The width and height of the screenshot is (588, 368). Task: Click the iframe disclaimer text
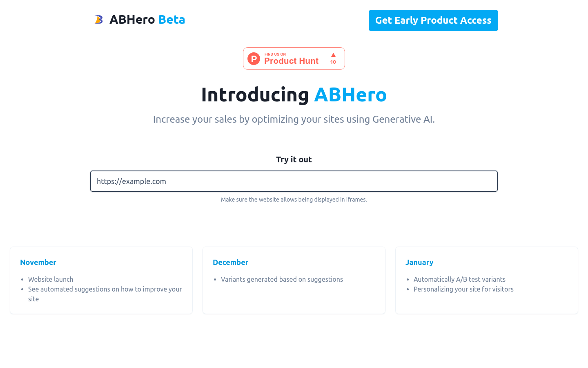click(x=294, y=200)
